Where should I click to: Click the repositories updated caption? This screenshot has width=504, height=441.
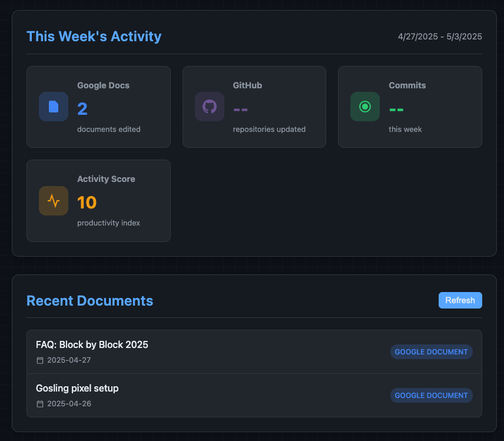pyautogui.click(x=269, y=129)
